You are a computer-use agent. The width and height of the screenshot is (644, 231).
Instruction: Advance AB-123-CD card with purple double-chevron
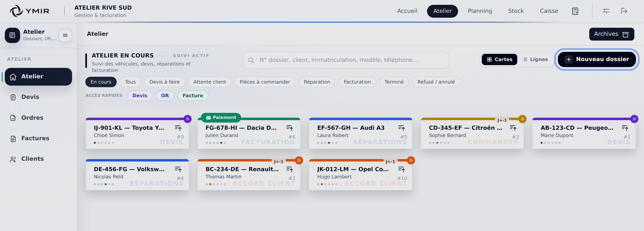tap(634, 119)
